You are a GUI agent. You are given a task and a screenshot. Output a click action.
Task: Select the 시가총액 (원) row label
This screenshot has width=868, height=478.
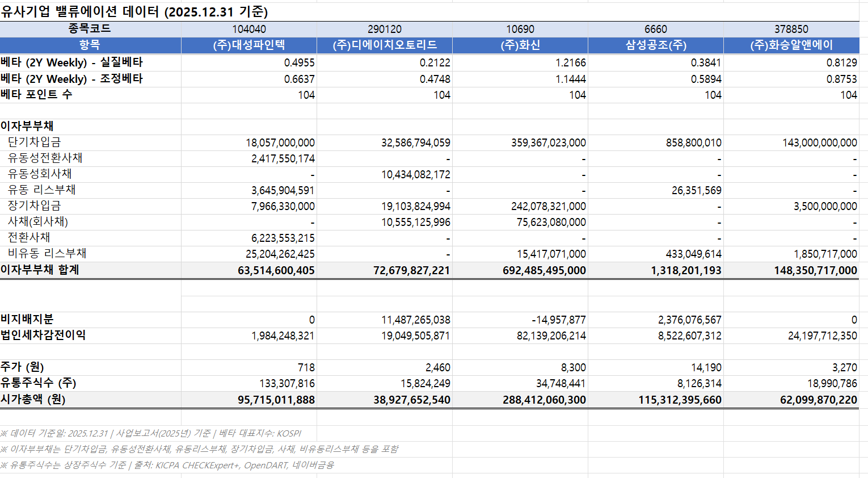point(33,399)
